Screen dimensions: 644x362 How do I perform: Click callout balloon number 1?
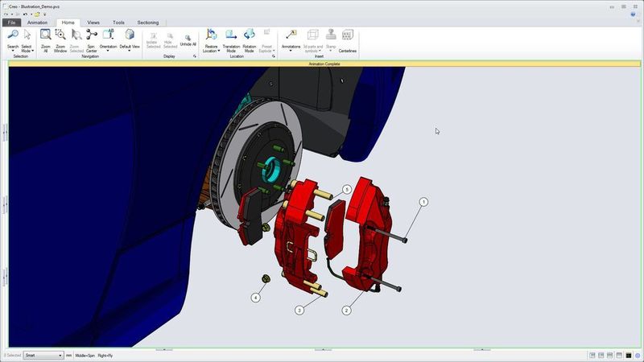(x=423, y=202)
